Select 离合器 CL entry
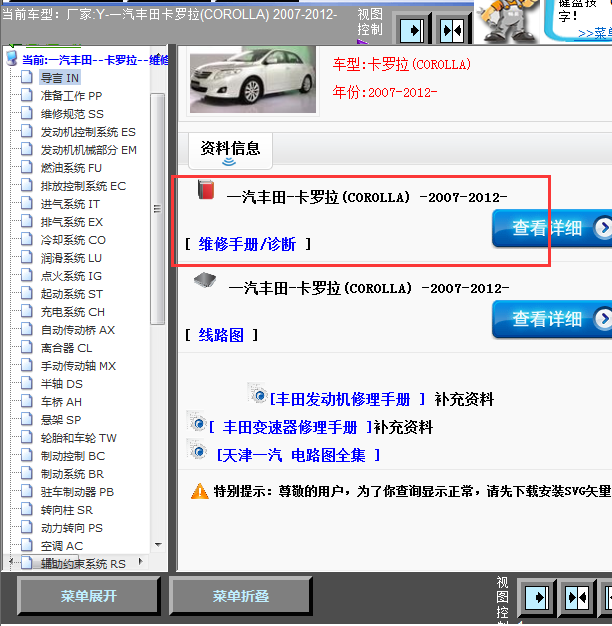The image size is (612, 626). pyautogui.click(x=67, y=348)
